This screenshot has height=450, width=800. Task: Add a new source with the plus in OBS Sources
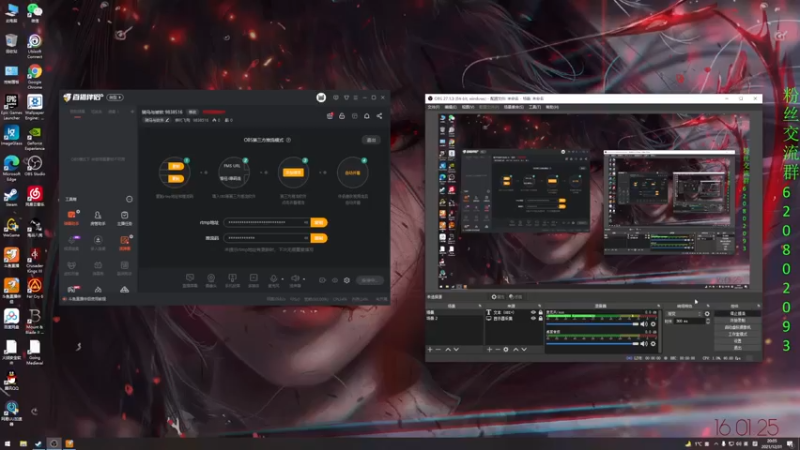[489, 349]
